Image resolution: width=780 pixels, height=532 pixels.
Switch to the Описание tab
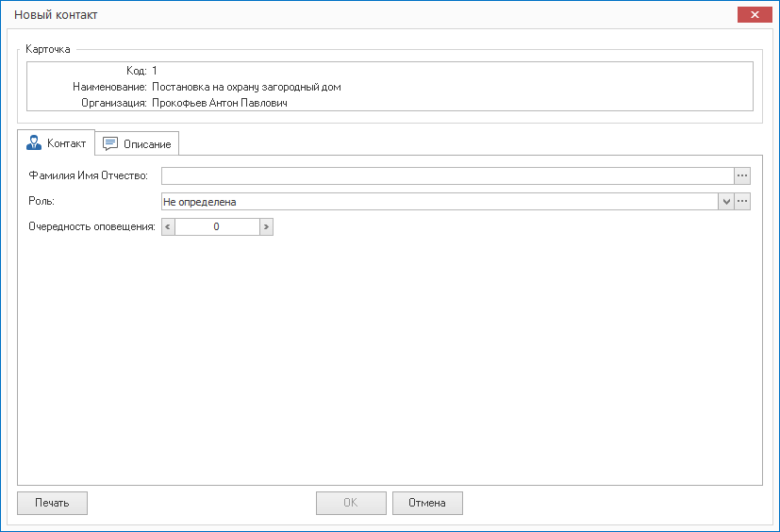click(x=137, y=143)
